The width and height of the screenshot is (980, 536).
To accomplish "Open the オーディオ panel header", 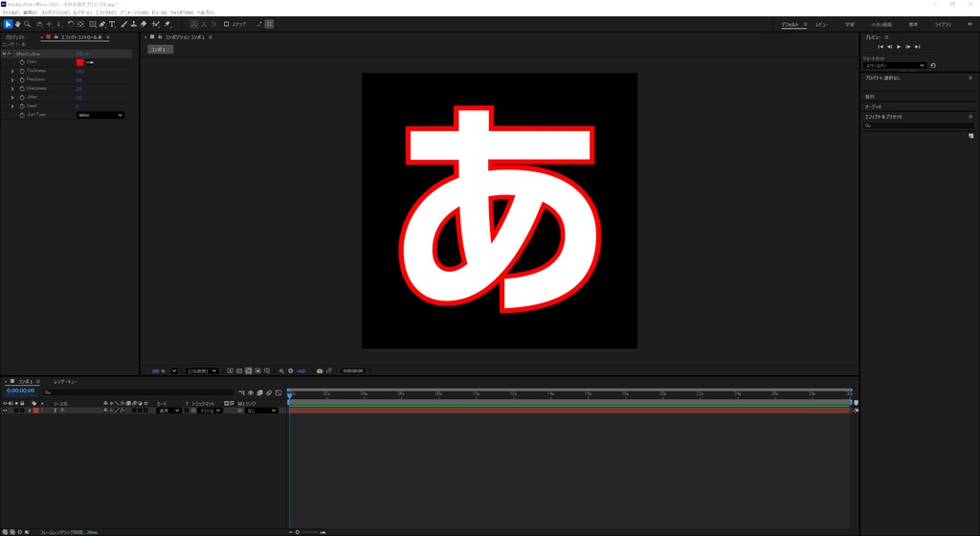I will tap(873, 107).
